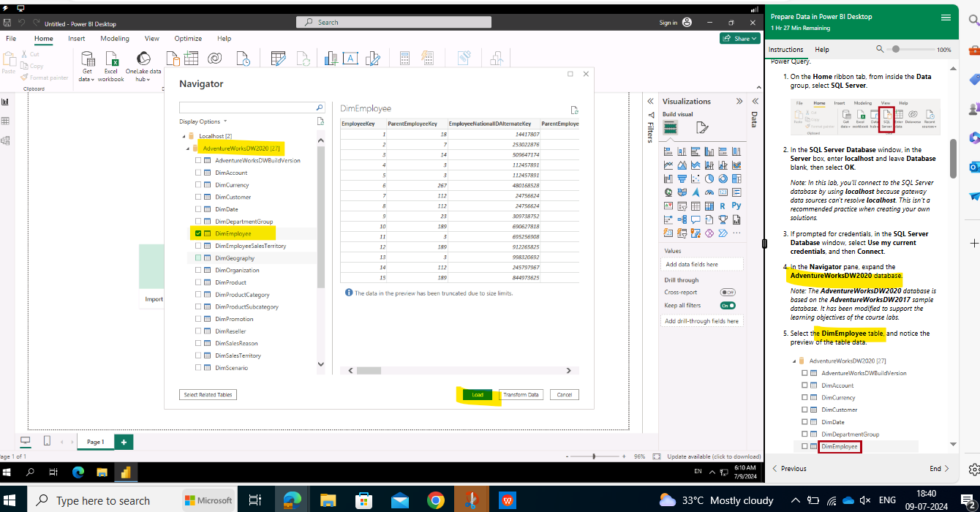Screen dimensions: 980x512
Task: Switch to the Optimize ribbon tab
Action: point(188,39)
